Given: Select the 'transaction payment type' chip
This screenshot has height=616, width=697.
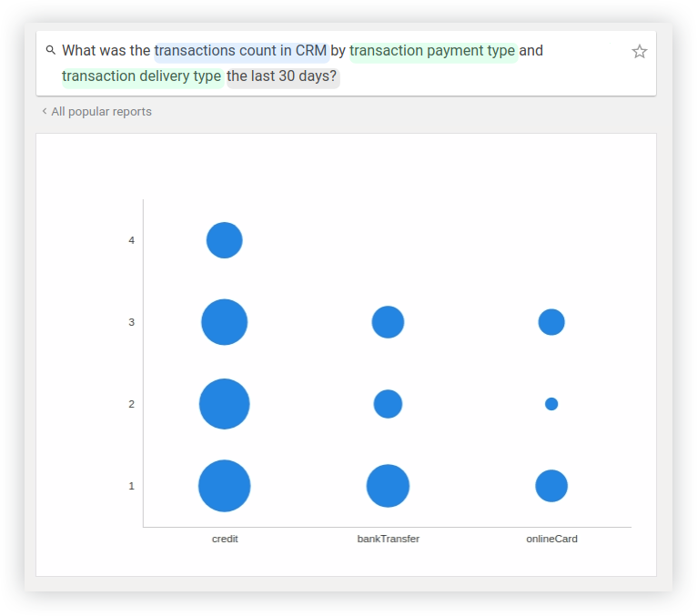Looking at the screenshot, I should [x=432, y=51].
